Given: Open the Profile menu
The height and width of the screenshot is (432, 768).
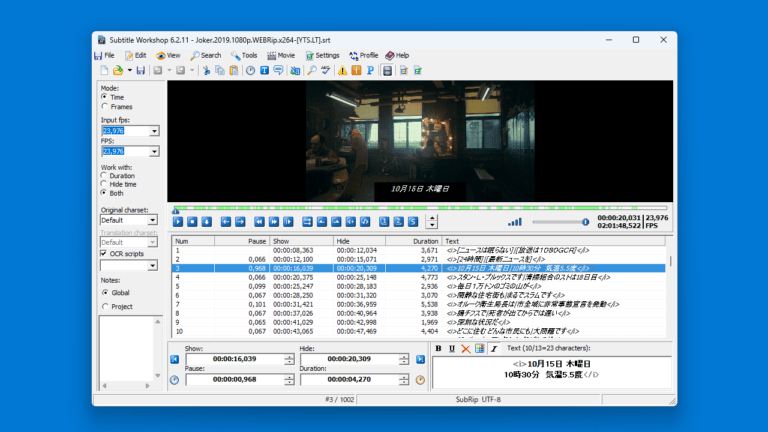Looking at the screenshot, I should 363,55.
